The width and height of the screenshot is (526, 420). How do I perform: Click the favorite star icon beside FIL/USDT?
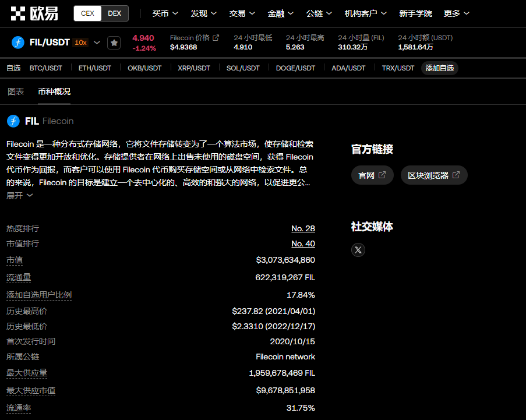click(x=114, y=43)
